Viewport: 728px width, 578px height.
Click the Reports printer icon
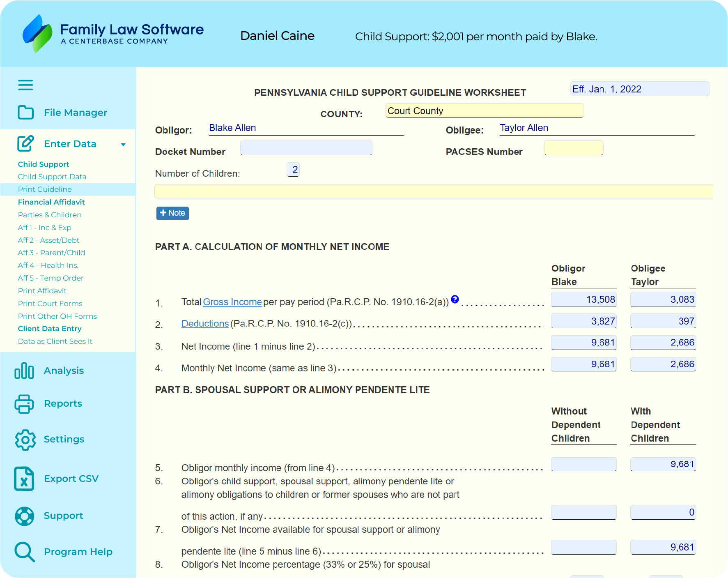24,404
